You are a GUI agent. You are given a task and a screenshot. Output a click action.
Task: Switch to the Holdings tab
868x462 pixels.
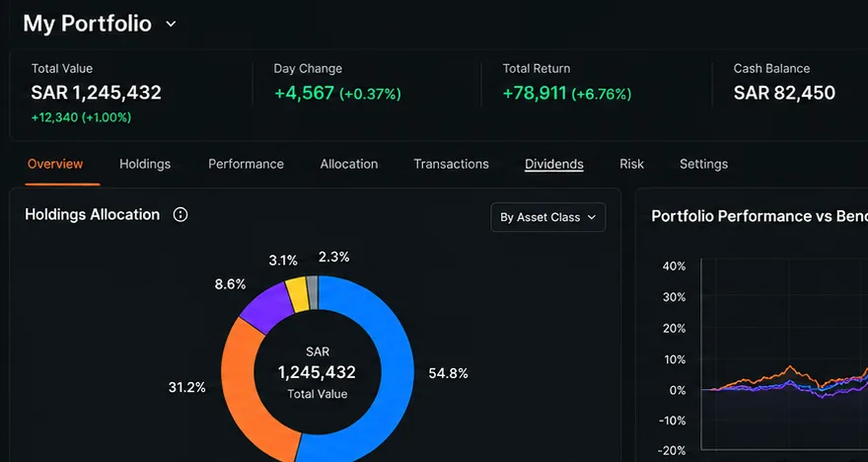tap(145, 164)
